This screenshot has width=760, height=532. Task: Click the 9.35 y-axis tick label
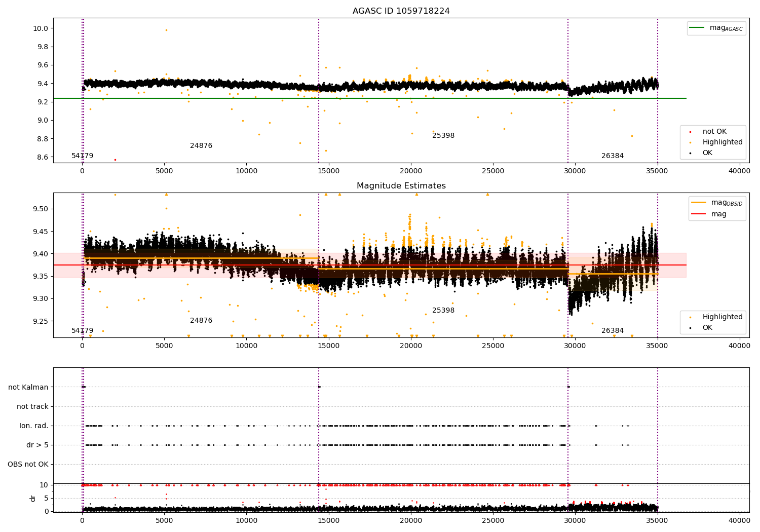41,276
